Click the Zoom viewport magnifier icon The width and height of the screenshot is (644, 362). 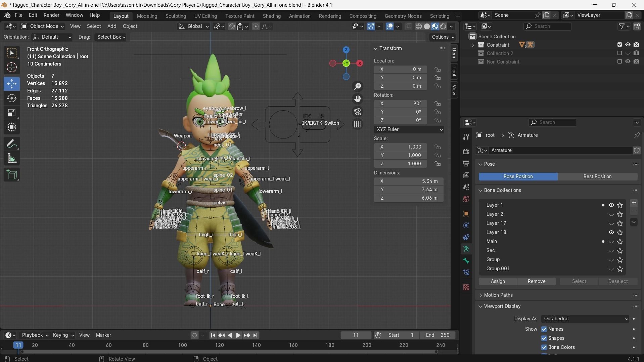[358, 86]
